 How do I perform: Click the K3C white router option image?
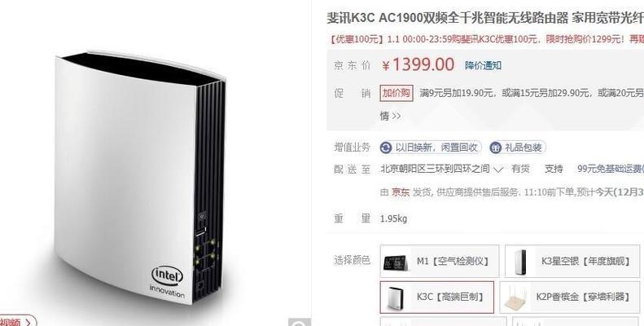(x=396, y=297)
